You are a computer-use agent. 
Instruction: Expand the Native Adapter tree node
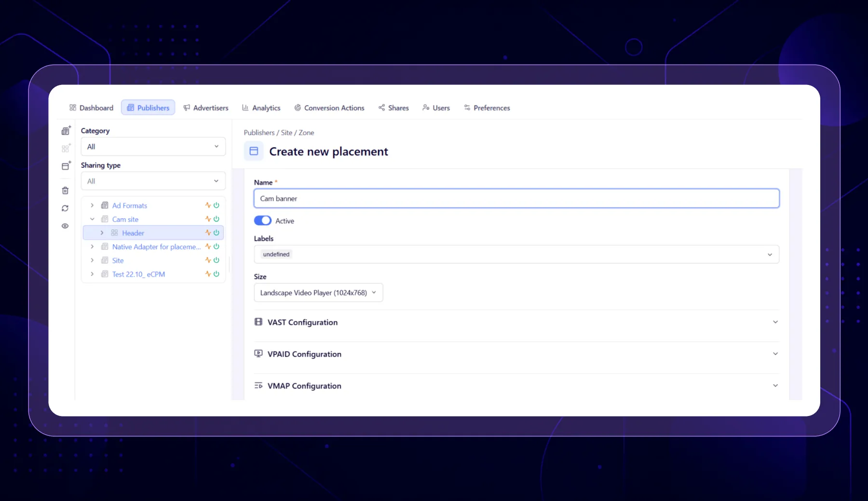[92, 247]
